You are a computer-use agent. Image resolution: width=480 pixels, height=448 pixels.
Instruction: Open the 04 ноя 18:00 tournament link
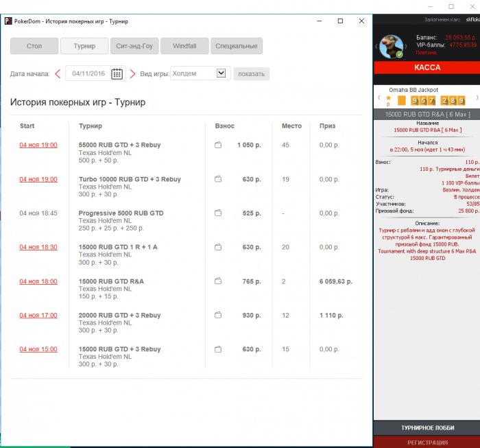(38, 281)
